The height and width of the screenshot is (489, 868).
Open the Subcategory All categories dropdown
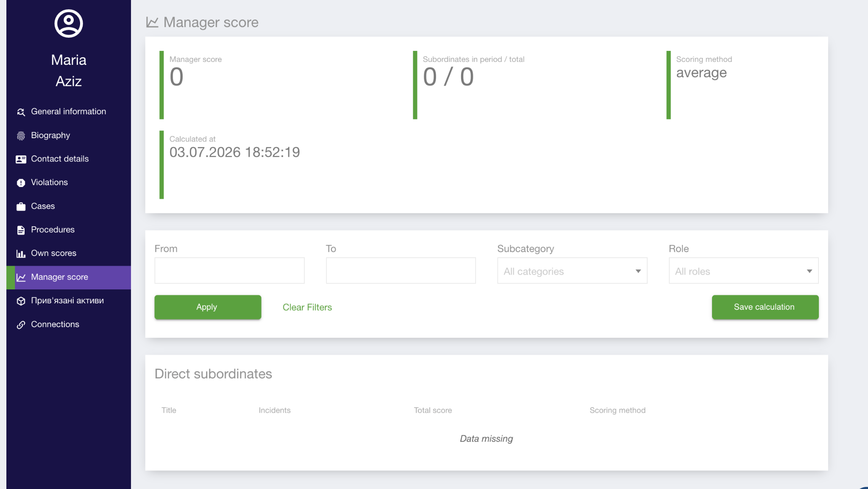(x=572, y=271)
